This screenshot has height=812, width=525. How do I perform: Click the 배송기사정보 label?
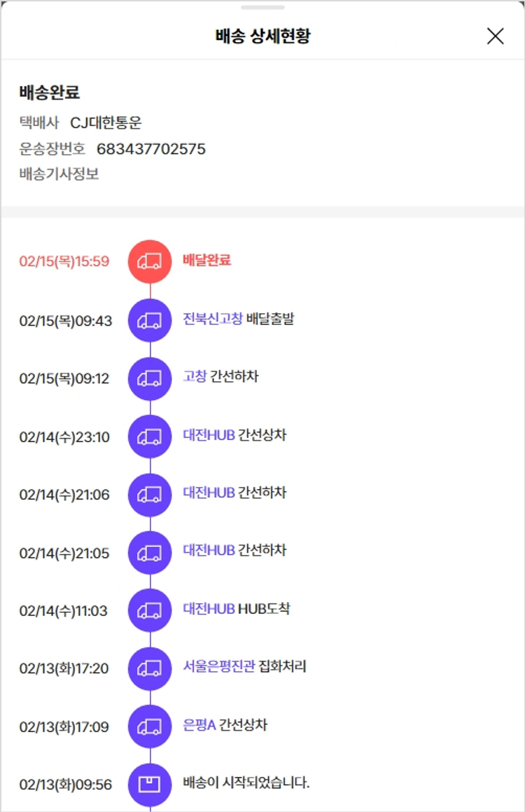point(59,174)
